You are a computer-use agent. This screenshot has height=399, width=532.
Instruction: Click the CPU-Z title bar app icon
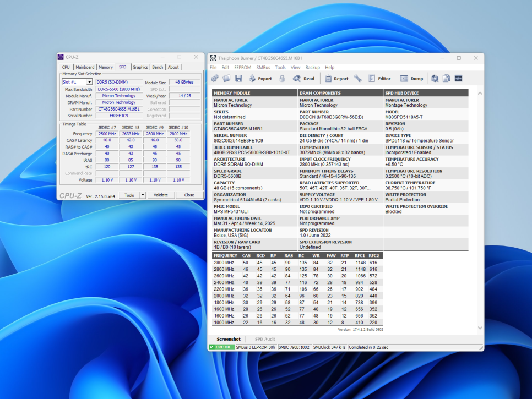pos(61,57)
